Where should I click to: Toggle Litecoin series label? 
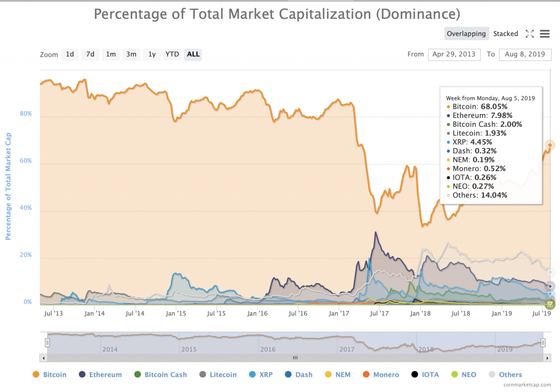(x=223, y=375)
